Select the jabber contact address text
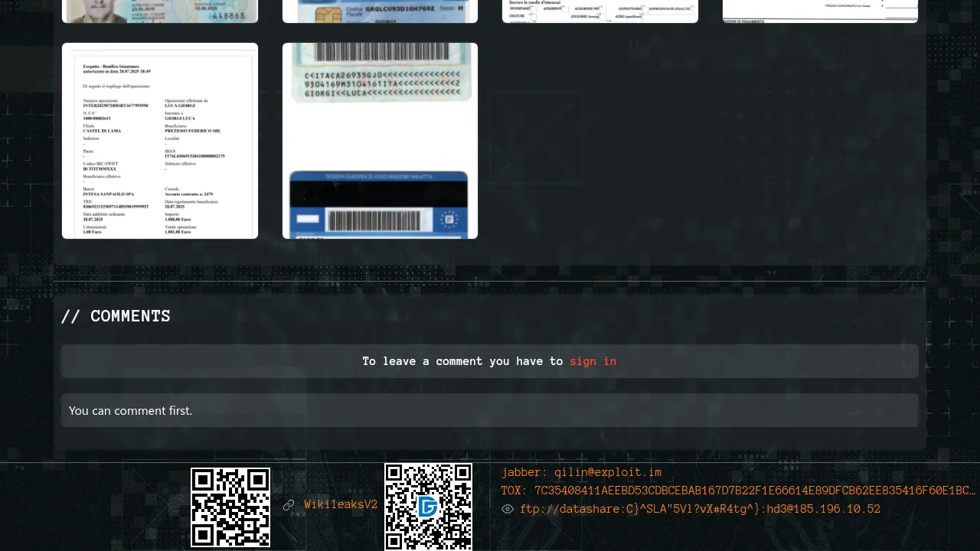 608,473
